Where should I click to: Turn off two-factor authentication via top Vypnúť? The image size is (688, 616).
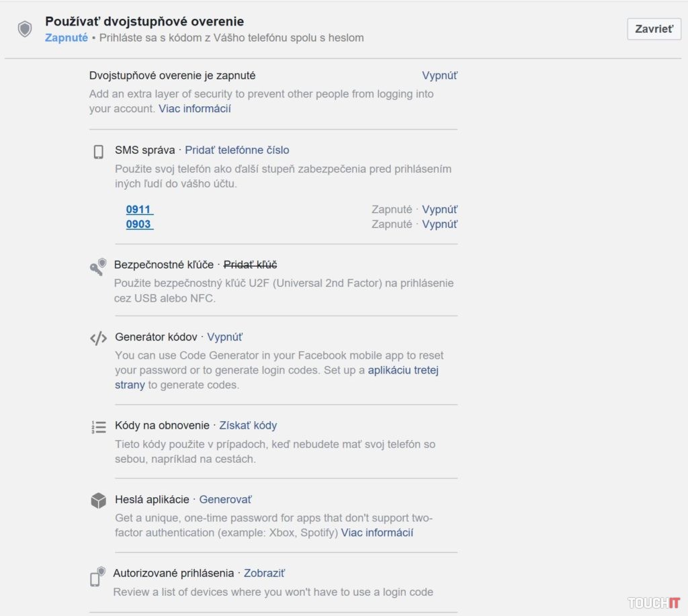tap(439, 76)
